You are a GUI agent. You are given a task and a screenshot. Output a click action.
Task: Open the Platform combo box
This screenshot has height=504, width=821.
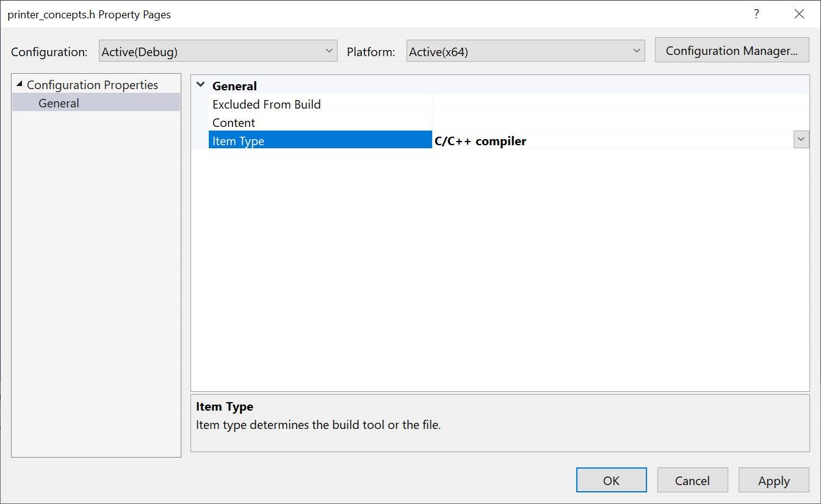pyautogui.click(x=637, y=51)
